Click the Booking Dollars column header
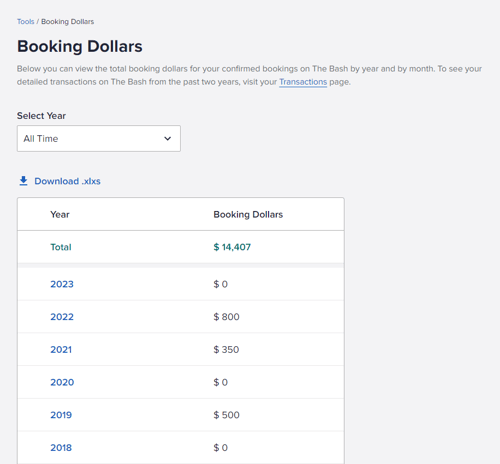This screenshot has height=464, width=500. point(248,214)
